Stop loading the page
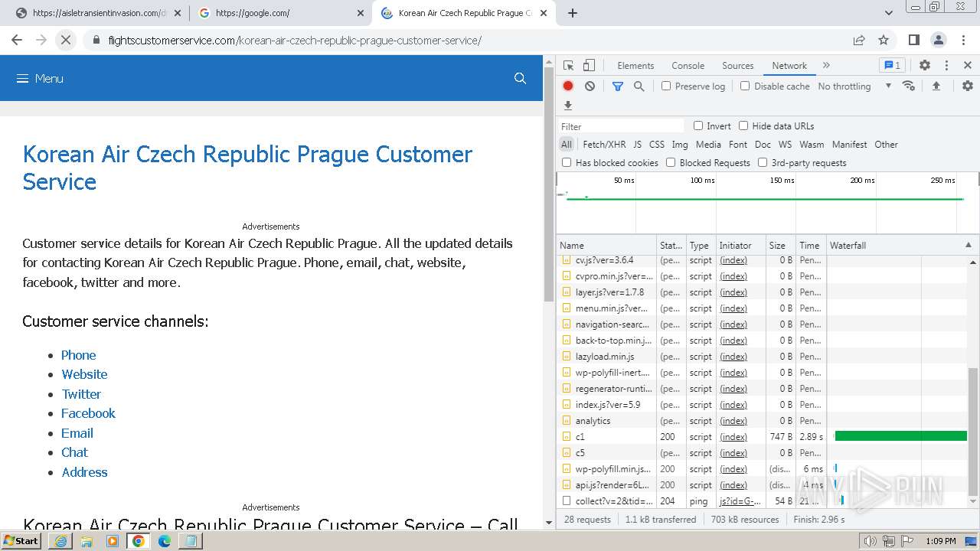 pos(66,40)
